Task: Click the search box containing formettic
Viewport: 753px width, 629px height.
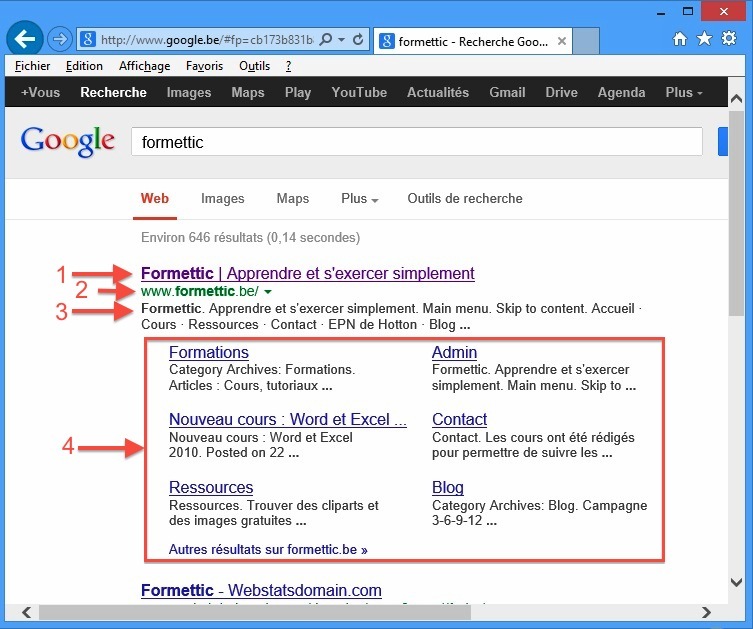Action: pos(417,142)
